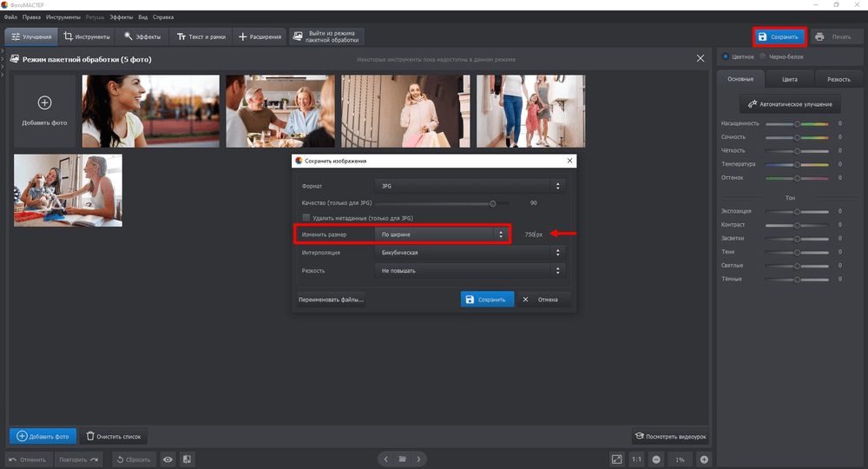The width and height of the screenshot is (868, 469).
Task: Select the Цветное radio option
Action: [726, 56]
